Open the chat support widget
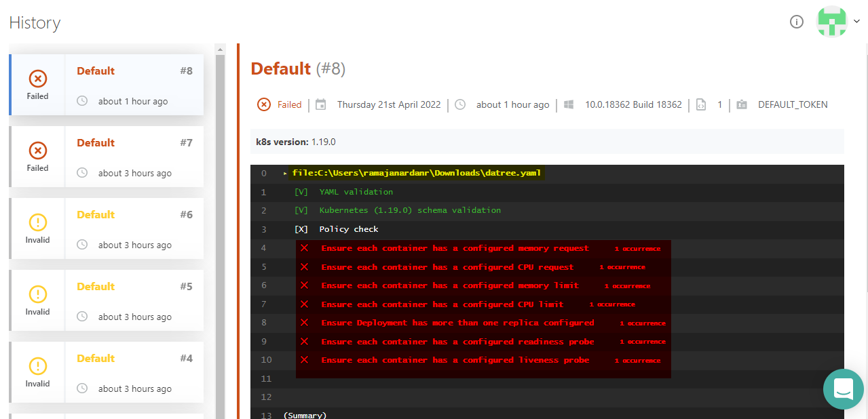Screen dimensions: 868x419 tap(844, 389)
